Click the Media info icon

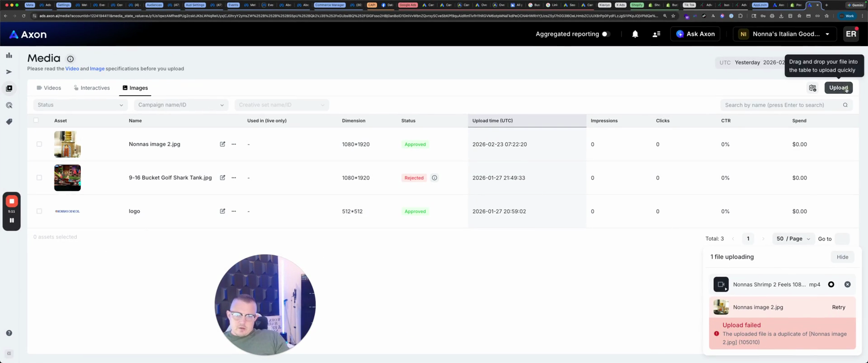71,59
